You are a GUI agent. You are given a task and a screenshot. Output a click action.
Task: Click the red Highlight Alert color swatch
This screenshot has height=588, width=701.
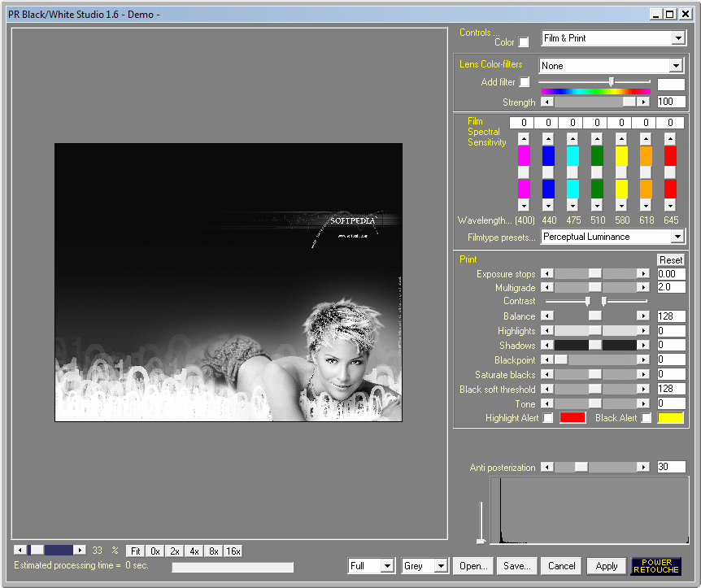point(573,418)
